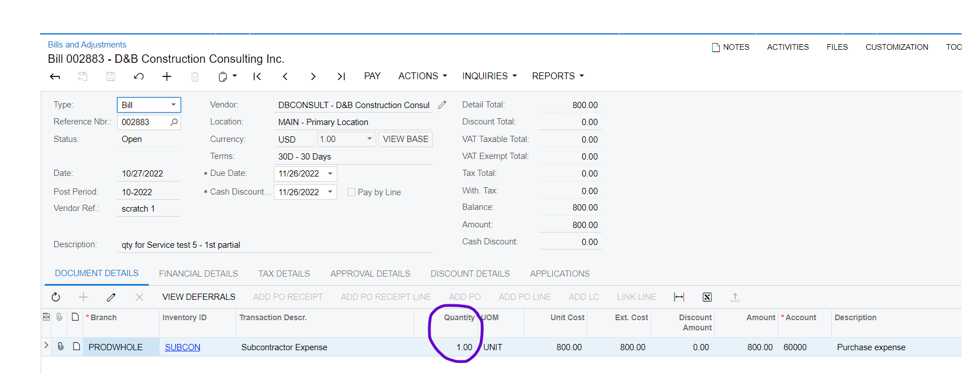Click ADD PO RECEIPT LINE button
Viewport: 980px width, 383px height.
coord(386,297)
